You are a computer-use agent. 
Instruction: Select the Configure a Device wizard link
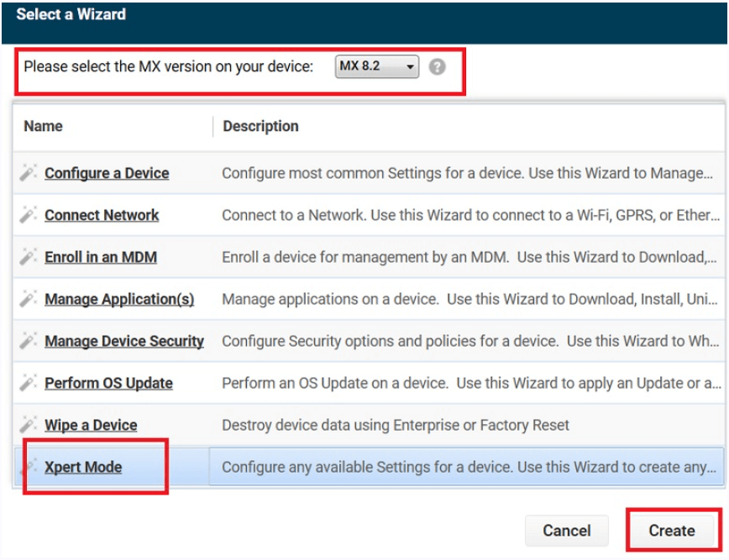pos(107,173)
